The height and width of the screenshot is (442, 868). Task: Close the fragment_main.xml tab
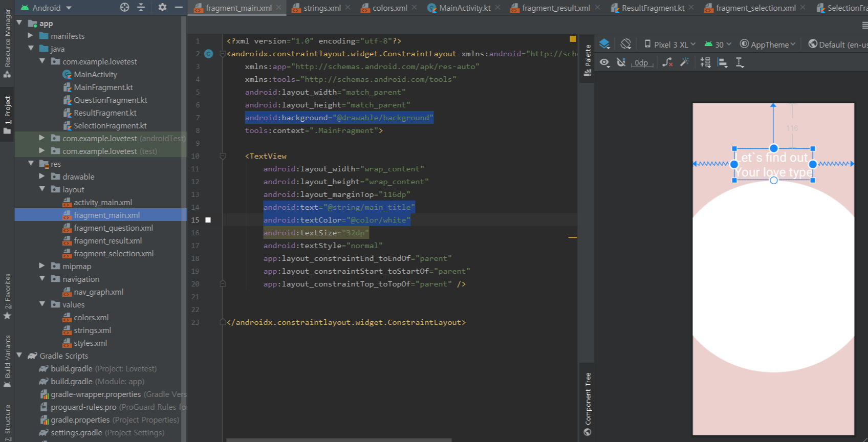click(x=279, y=7)
